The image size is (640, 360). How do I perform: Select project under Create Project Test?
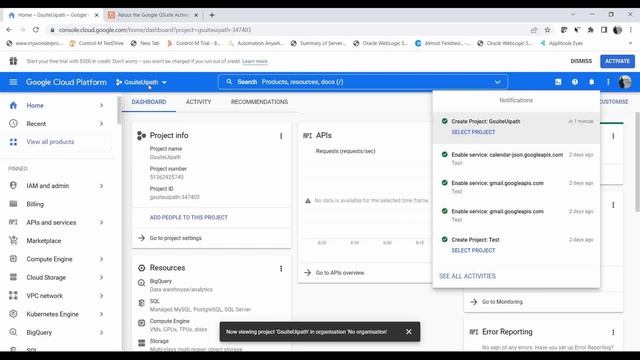coord(473,250)
